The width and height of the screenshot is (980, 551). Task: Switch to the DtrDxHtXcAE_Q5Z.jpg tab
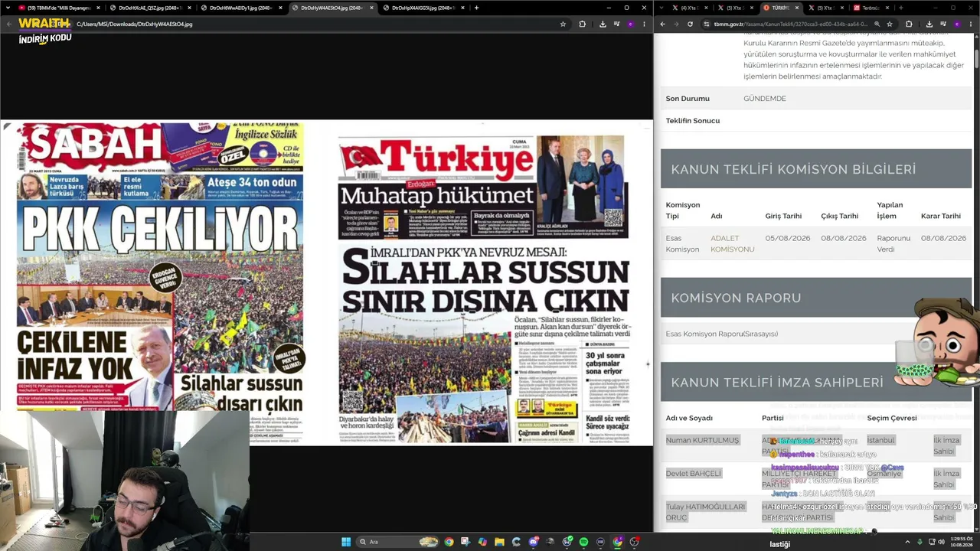tap(149, 8)
